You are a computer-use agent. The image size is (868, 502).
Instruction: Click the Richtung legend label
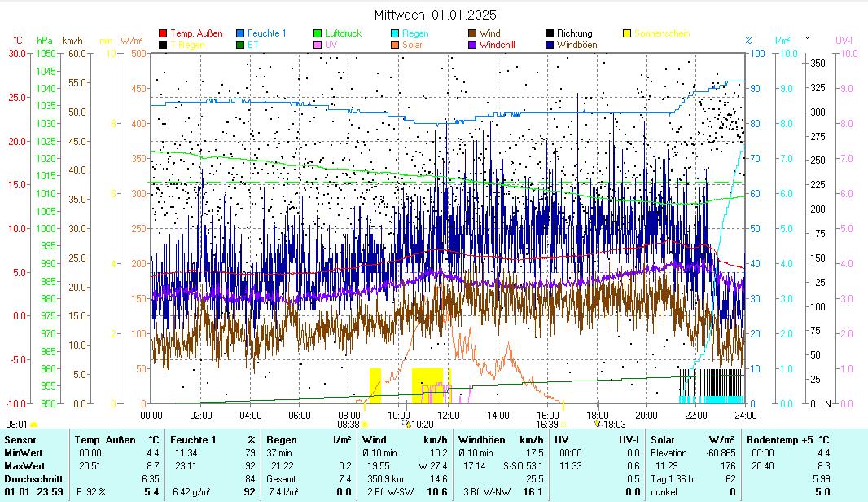point(574,34)
